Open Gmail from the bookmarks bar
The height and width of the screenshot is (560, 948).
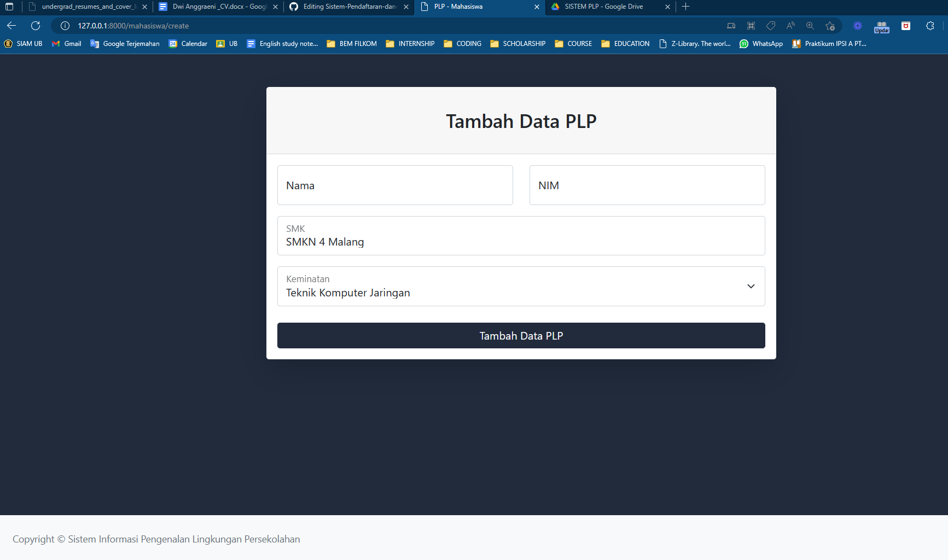[x=66, y=44]
